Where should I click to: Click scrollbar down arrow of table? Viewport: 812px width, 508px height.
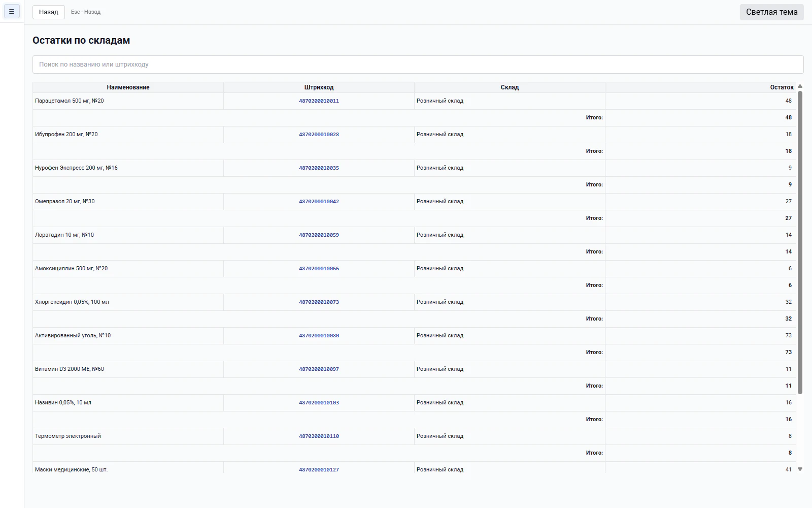(x=800, y=469)
